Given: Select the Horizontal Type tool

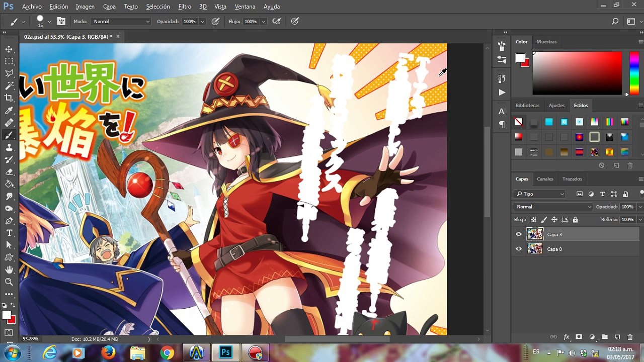Looking at the screenshot, I should pos(9,233).
